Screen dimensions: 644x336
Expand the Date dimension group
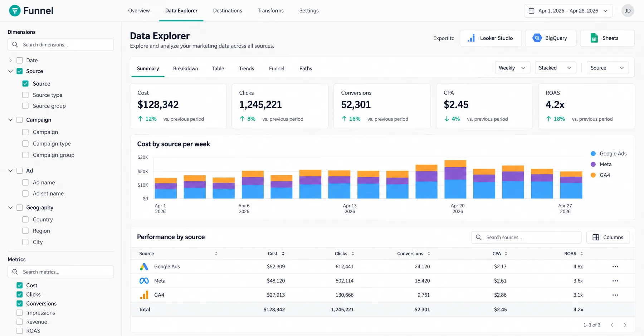[10, 61]
